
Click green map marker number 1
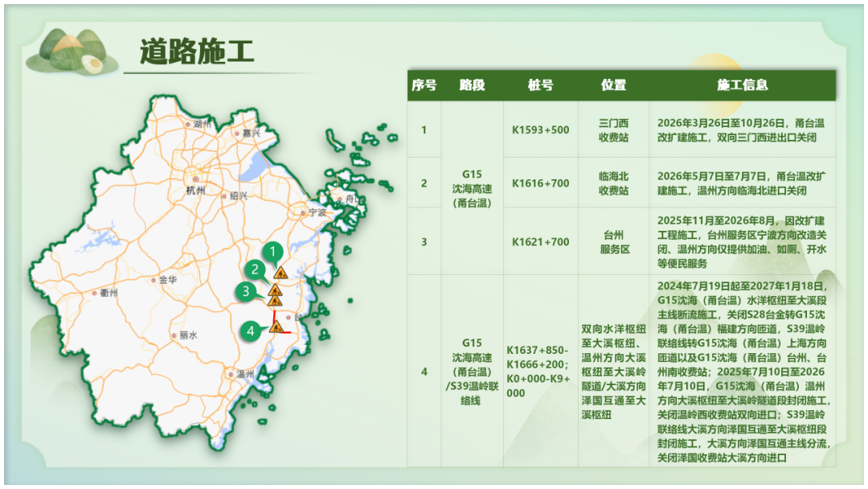272,253
